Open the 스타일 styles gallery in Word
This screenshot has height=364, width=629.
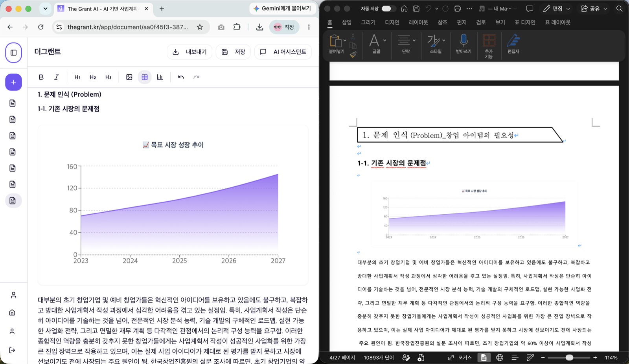pos(436,43)
